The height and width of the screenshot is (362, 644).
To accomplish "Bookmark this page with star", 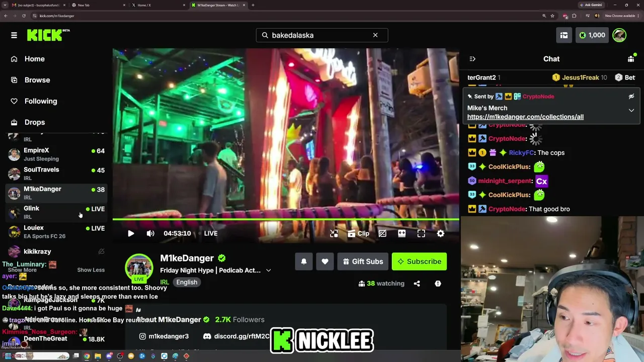I will pos(552,16).
